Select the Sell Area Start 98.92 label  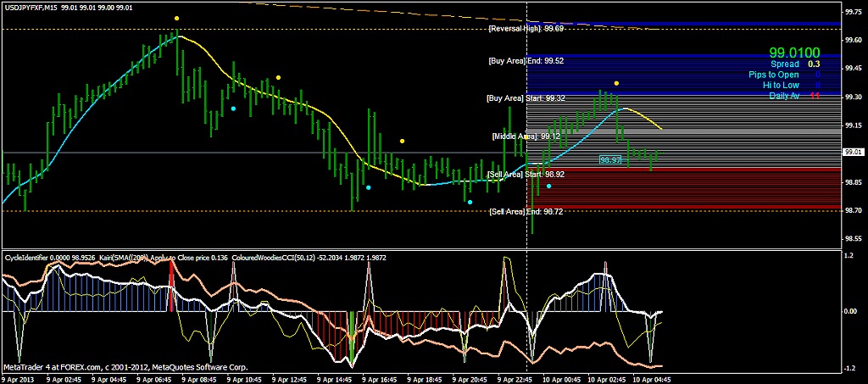(x=526, y=174)
